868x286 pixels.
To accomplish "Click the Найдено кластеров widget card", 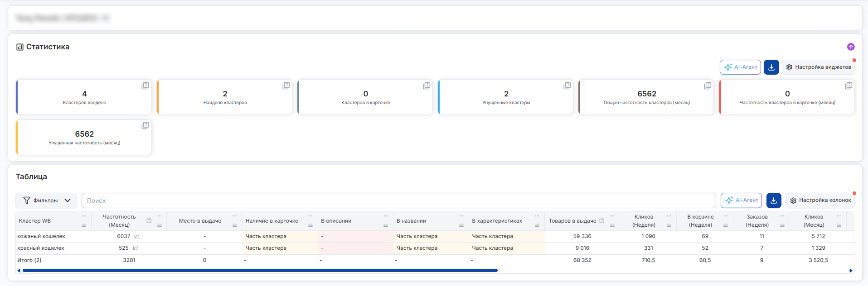I will coord(225,97).
